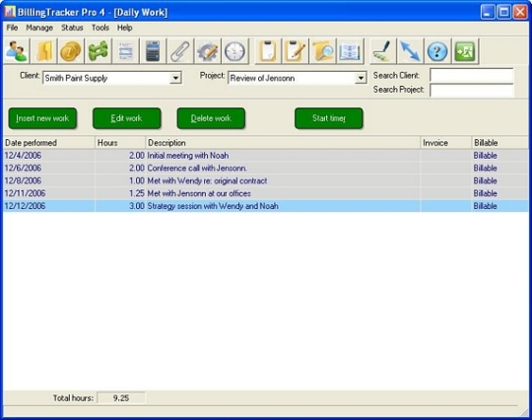Image resolution: width=532 pixels, height=420 pixels.
Task: Select the paint roller icon
Action: (x=382, y=51)
